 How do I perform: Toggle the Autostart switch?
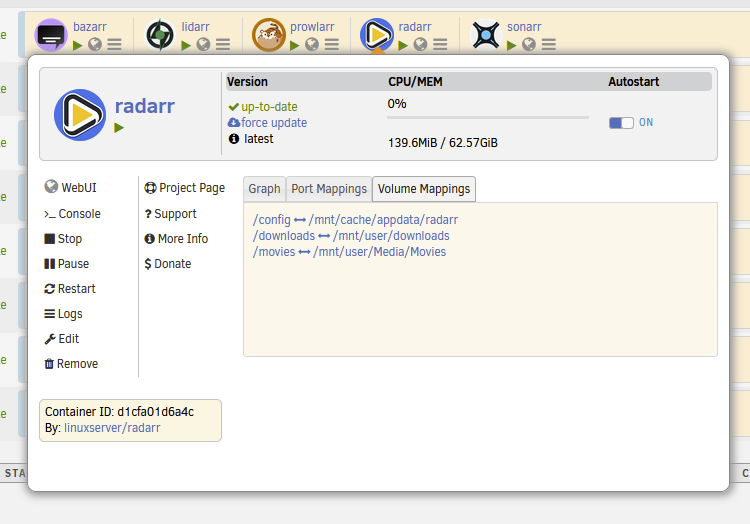pyautogui.click(x=621, y=123)
